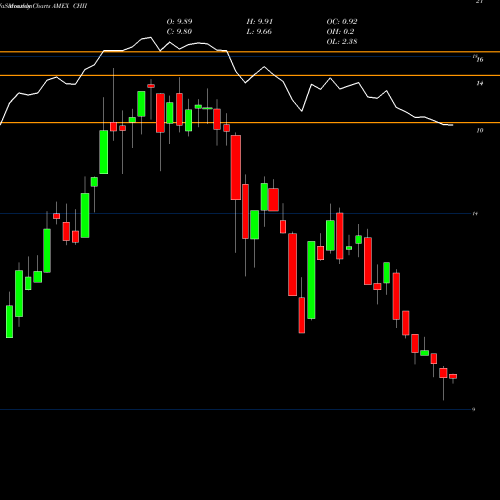Click the 'AMEX CHII' chart title
The image size is (500, 500).
69,6
